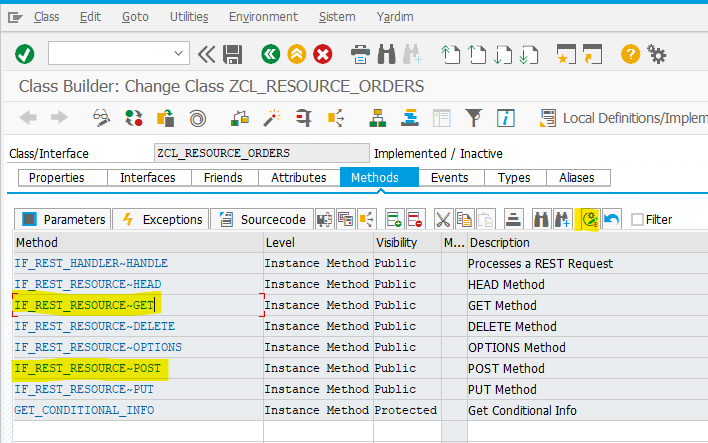708x443 pixels.
Task: Click the Exceptions button
Action: pos(161,219)
